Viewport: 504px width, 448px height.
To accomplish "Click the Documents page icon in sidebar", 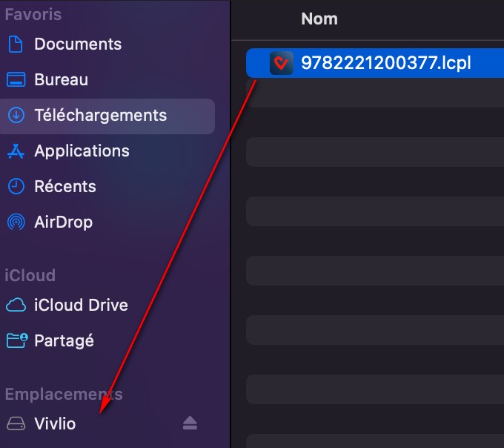I will [16, 44].
